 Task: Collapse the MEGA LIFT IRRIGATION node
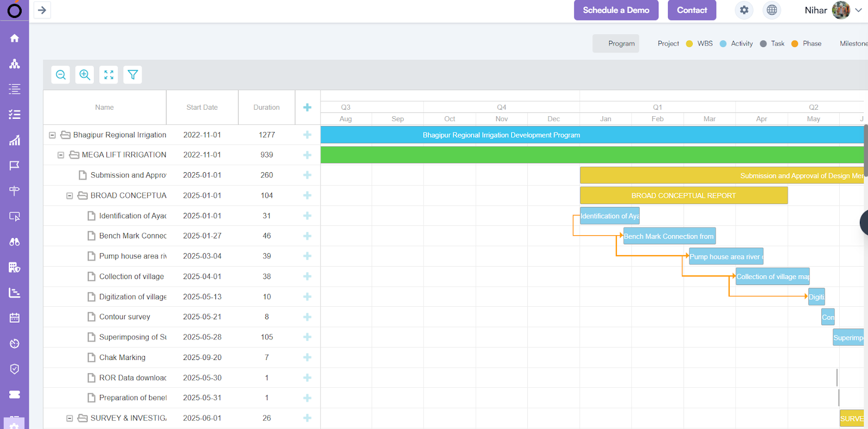pos(61,155)
